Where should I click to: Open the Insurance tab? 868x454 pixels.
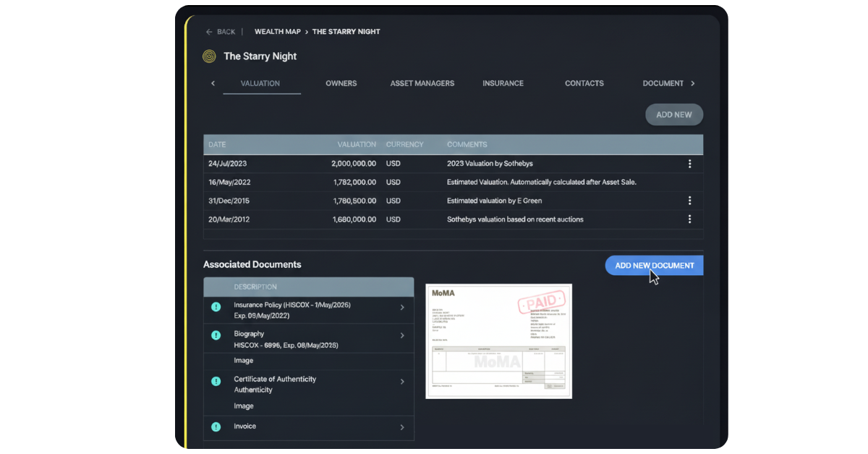click(503, 83)
